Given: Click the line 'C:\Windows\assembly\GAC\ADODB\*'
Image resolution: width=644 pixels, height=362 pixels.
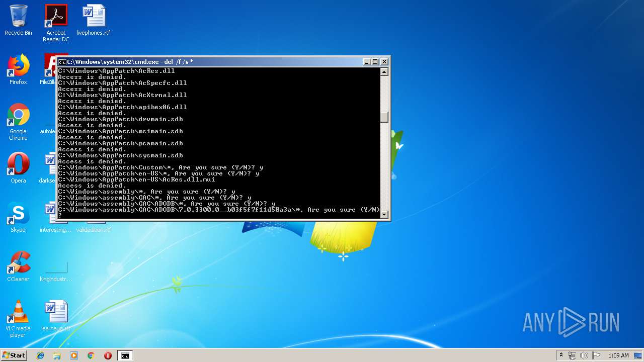Looking at the screenshot, I should pyautogui.click(x=167, y=204).
